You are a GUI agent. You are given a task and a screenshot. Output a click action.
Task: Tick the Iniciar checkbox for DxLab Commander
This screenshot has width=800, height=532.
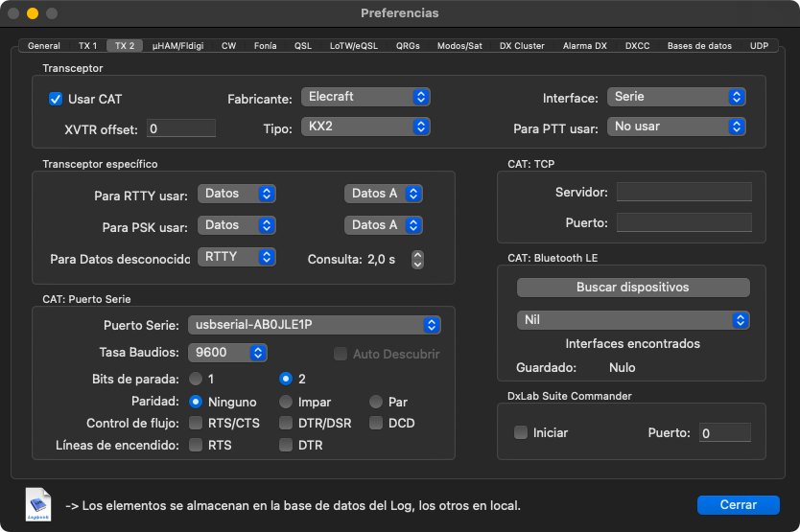[x=521, y=433]
